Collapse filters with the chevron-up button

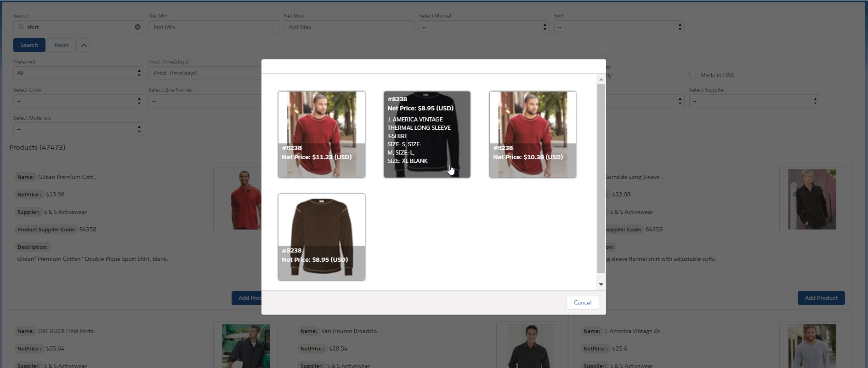[x=84, y=45]
